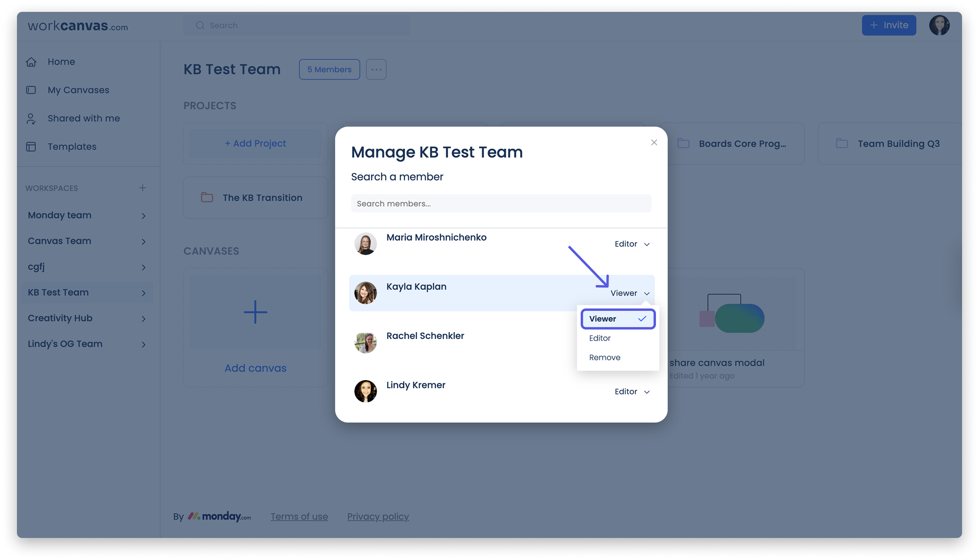The width and height of the screenshot is (979, 560).
Task: Click the monday.com logo in footer
Action: [219, 516]
